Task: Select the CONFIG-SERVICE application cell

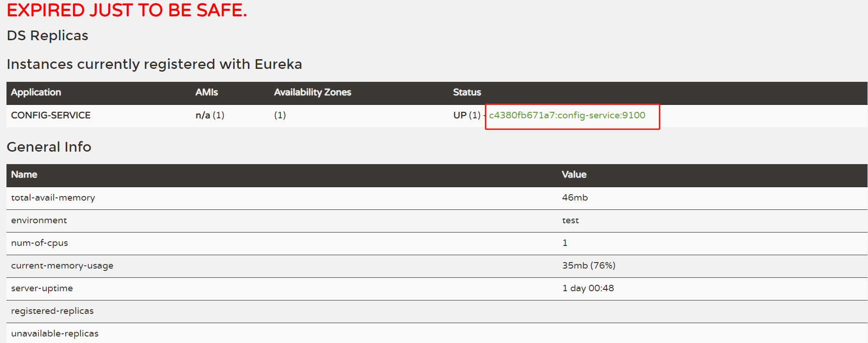Action: [51, 116]
